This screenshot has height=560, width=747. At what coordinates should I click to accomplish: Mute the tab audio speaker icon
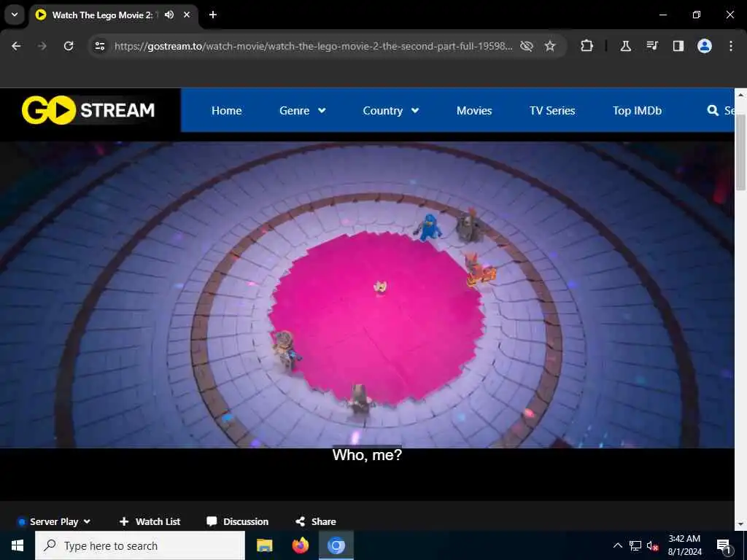click(169, 15)
